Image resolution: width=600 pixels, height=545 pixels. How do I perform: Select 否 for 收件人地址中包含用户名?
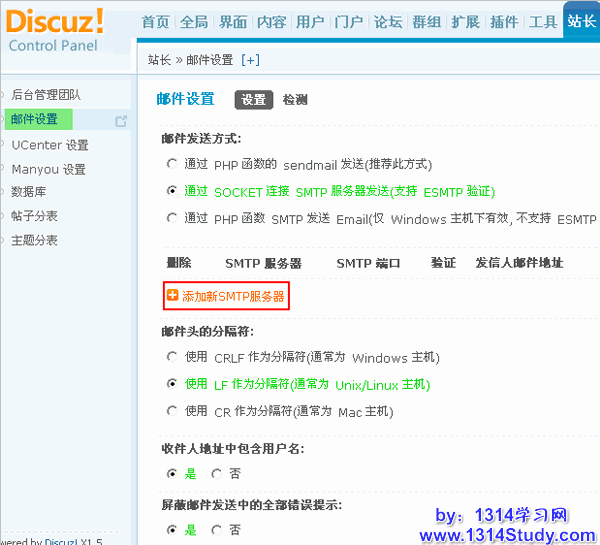(217, 474)
